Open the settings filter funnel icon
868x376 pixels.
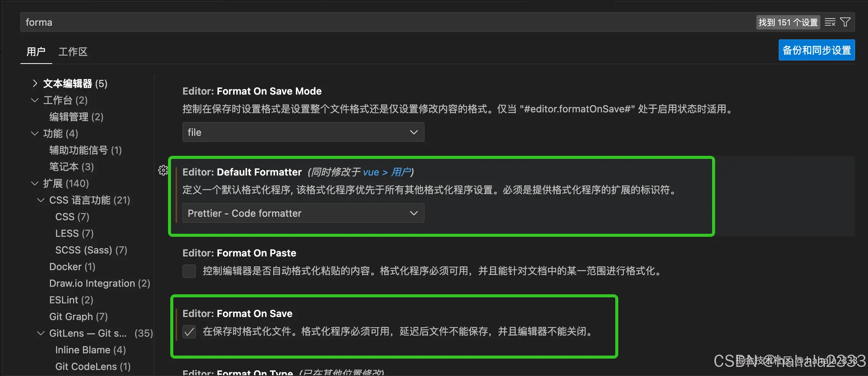[846, 22]
